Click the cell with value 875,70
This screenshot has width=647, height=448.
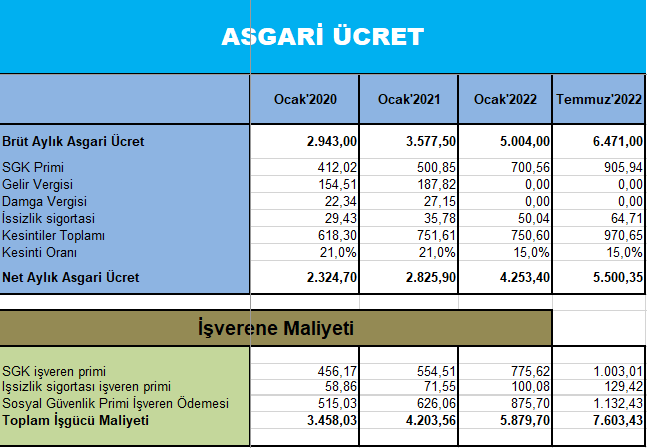coord(505,403)
